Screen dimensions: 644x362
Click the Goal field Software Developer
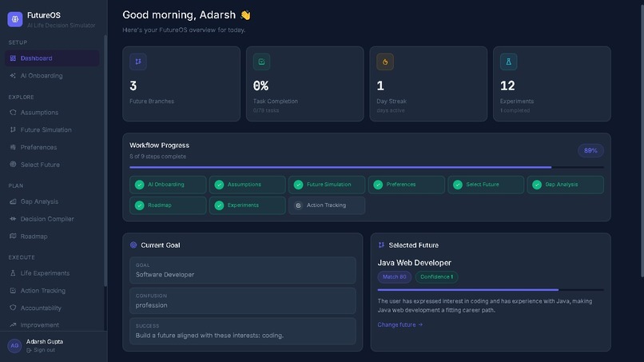tap(243, 270)
